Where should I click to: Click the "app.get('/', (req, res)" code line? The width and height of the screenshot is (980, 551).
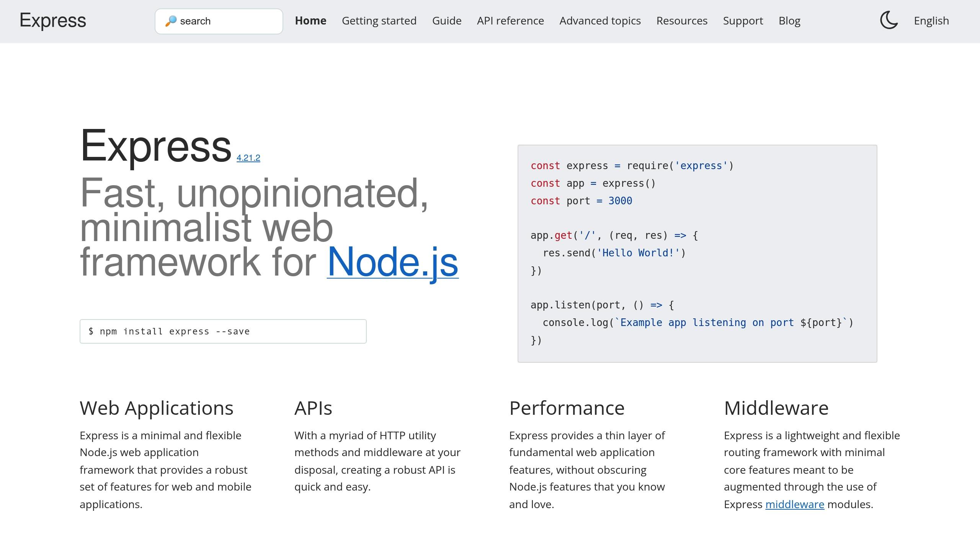[614, 235]
